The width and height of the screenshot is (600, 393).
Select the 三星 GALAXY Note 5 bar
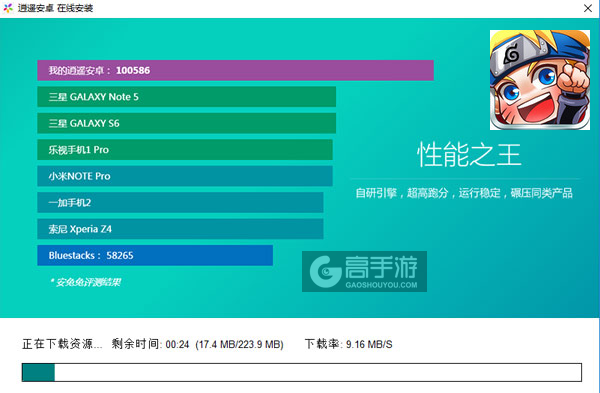(x=186, y=97)
